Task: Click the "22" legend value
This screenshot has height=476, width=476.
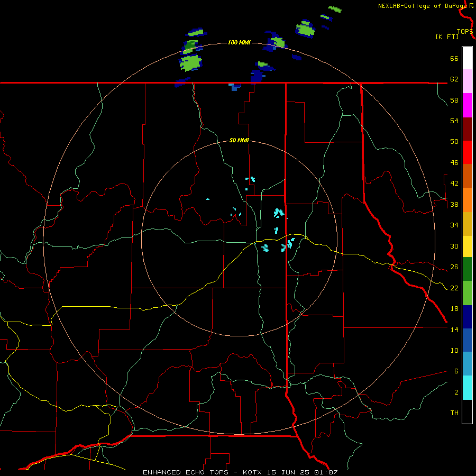Action: (x=454, y=288)
